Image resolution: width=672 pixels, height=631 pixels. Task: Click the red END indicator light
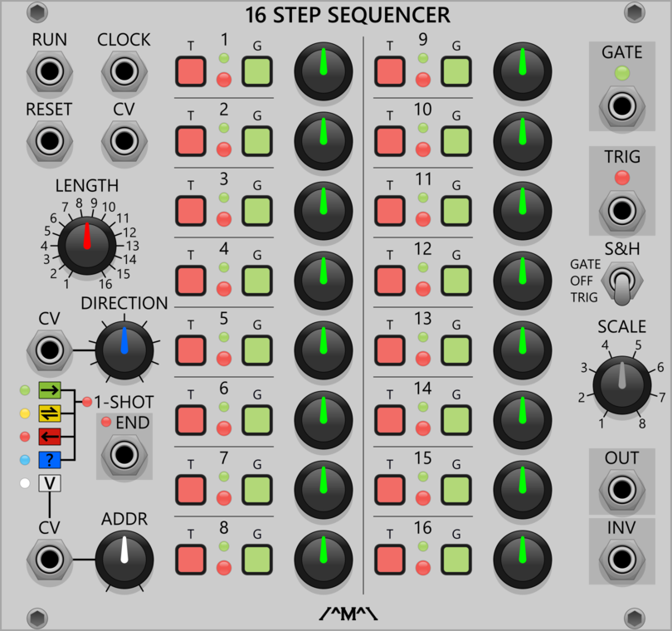tap(106, 422)
